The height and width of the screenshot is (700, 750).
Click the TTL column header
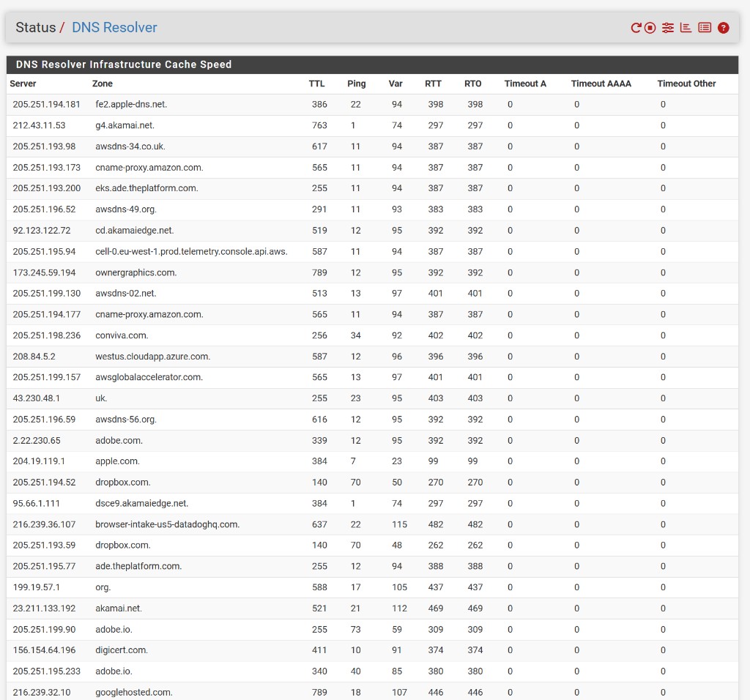[x=316, y=83]
